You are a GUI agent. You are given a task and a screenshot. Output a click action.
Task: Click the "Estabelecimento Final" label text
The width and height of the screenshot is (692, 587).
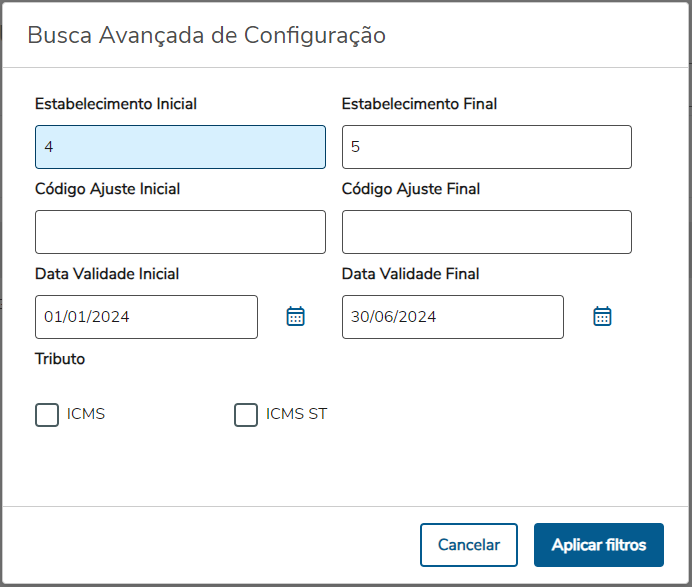tap(419, 104)
